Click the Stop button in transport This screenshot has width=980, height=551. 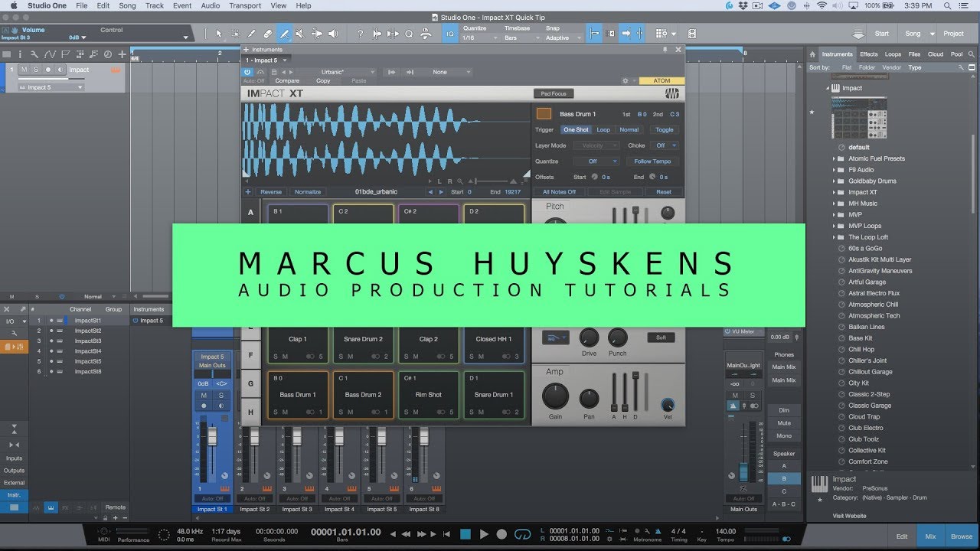(465, 534)
